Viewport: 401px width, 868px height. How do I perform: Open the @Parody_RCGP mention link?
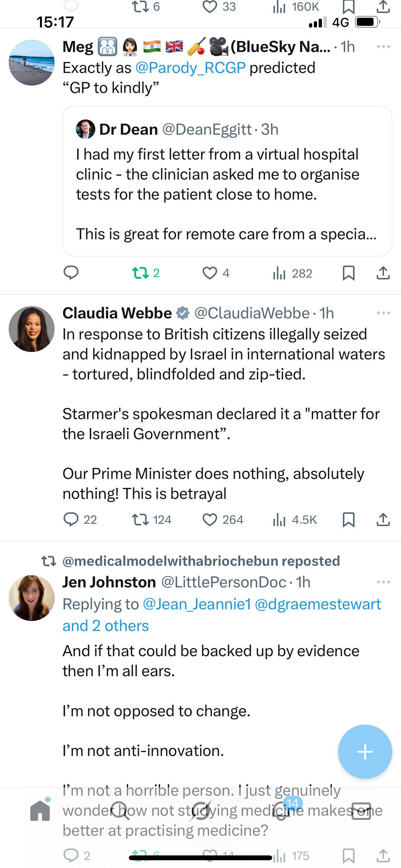190,68
